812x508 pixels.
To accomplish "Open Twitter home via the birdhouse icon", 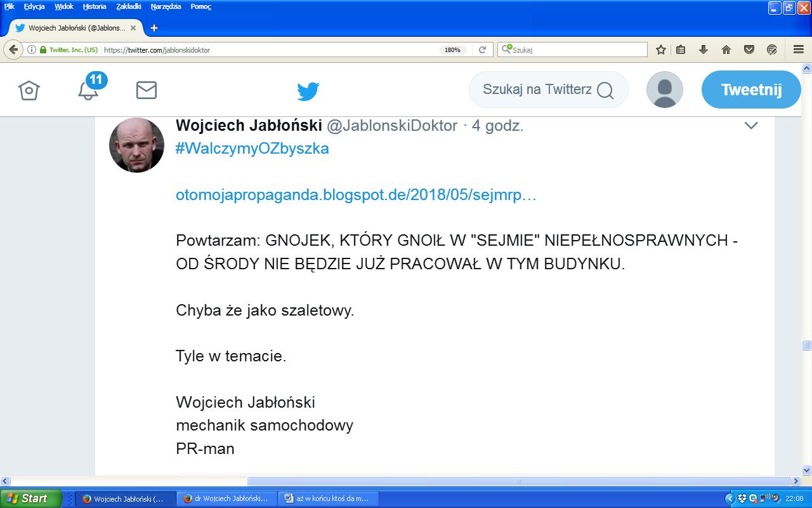I will pyautogui.click(x=29, y=90).
